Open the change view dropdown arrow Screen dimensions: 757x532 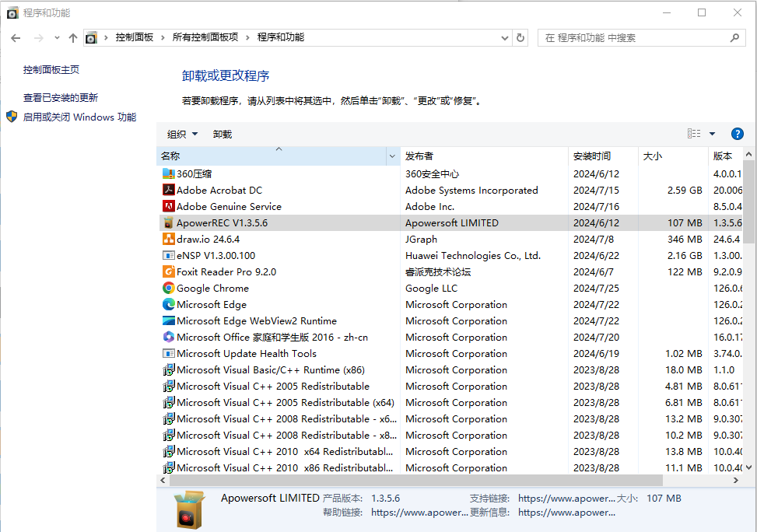click(711, 133)
